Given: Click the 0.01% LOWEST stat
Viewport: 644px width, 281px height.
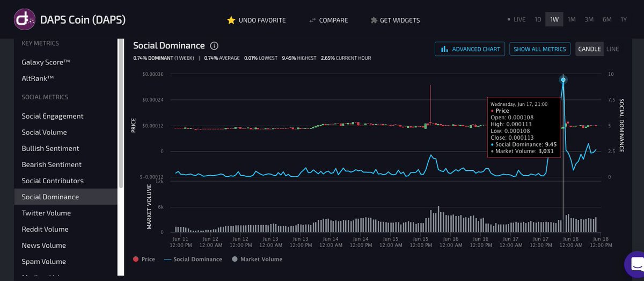Looking at the screenshot, I should tap(260, 58).
